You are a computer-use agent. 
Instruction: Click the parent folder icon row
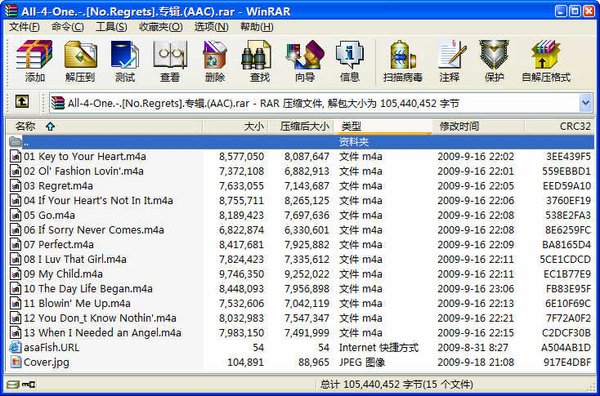coord(15,142)
